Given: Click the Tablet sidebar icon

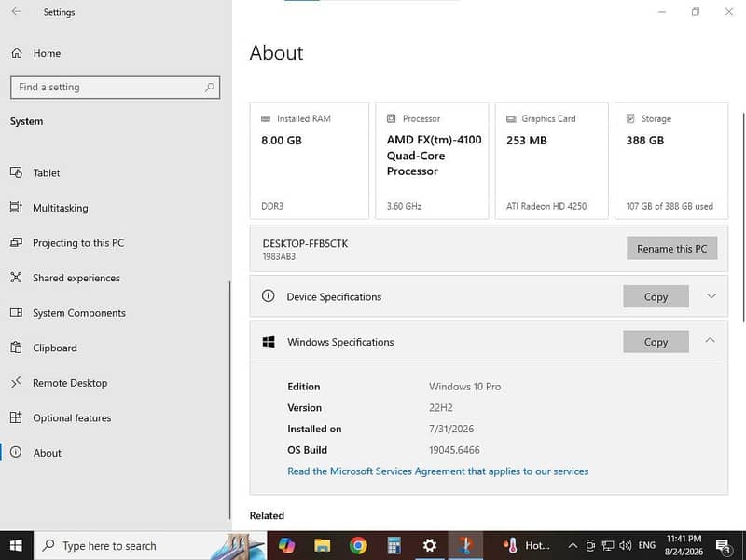Looking at the screenshot, I should click(x=16, y=172).
